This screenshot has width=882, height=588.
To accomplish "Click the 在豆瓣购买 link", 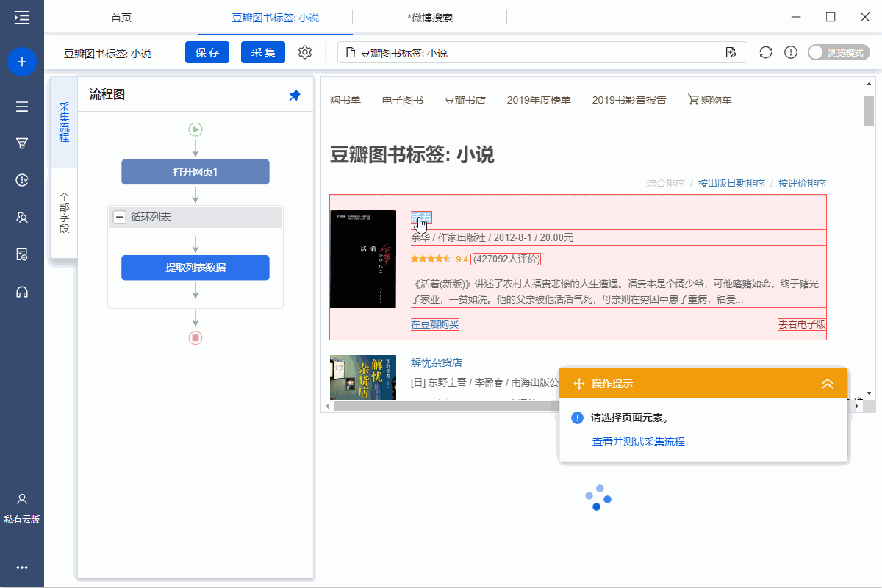I will (435, 324).
